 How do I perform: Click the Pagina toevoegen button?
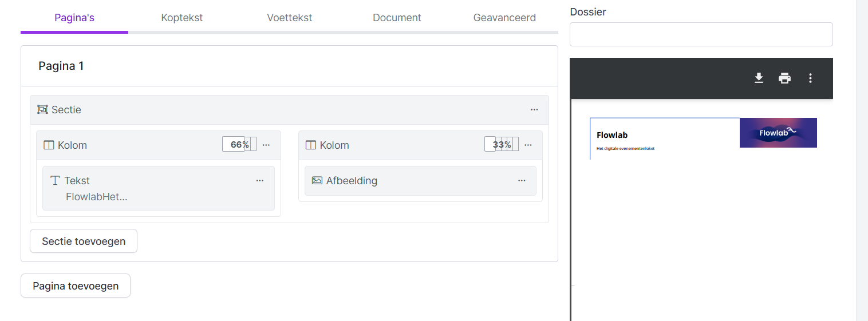(76, 286)
